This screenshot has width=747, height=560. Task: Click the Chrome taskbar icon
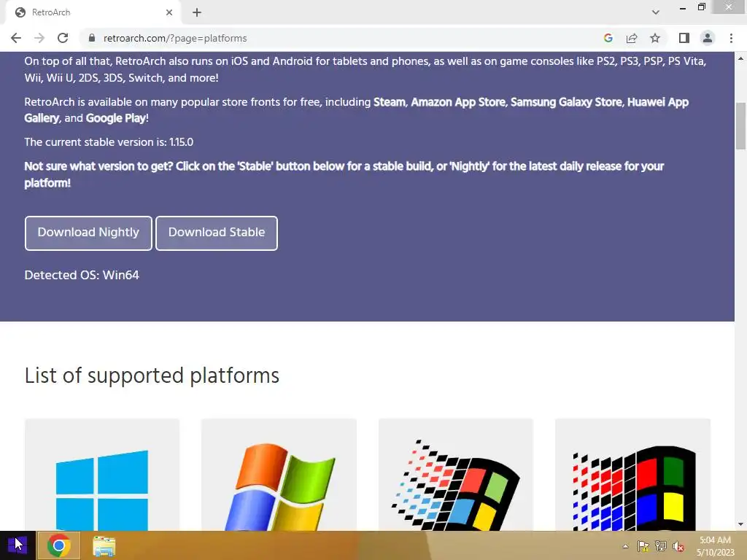pos(58,545)
